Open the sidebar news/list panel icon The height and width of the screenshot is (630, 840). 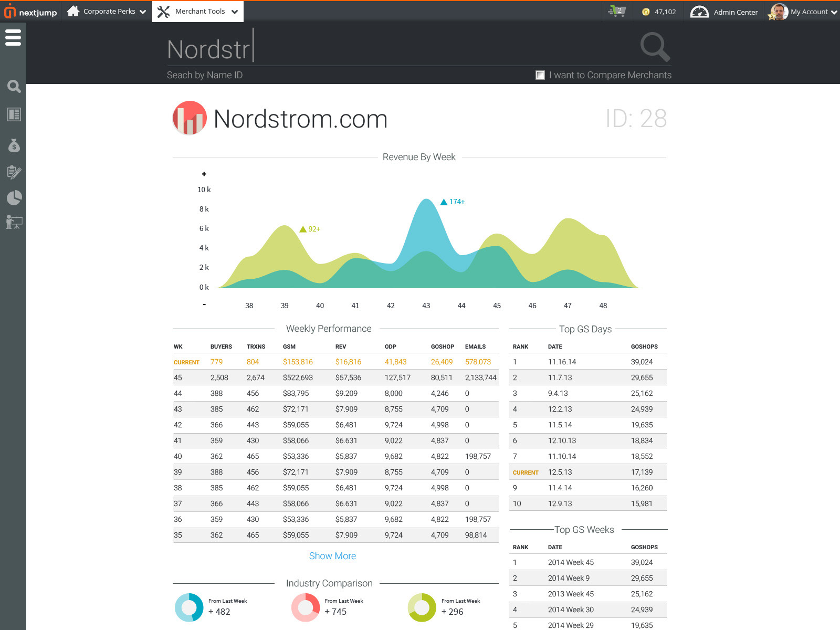tap(14, 114)
